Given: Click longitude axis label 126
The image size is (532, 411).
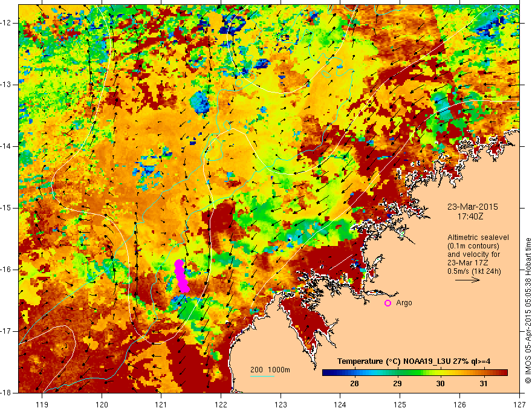Looking at the screenshot, I should click(x=459, y=404).
